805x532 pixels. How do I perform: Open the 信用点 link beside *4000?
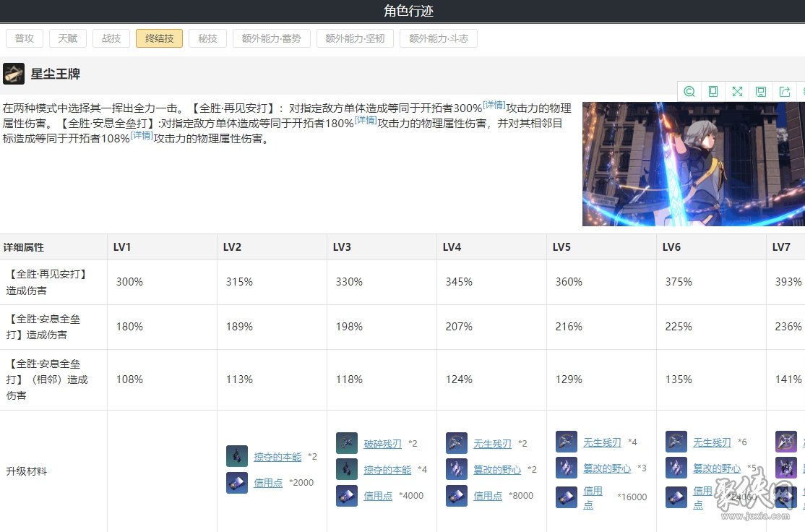tap(378, 496)
